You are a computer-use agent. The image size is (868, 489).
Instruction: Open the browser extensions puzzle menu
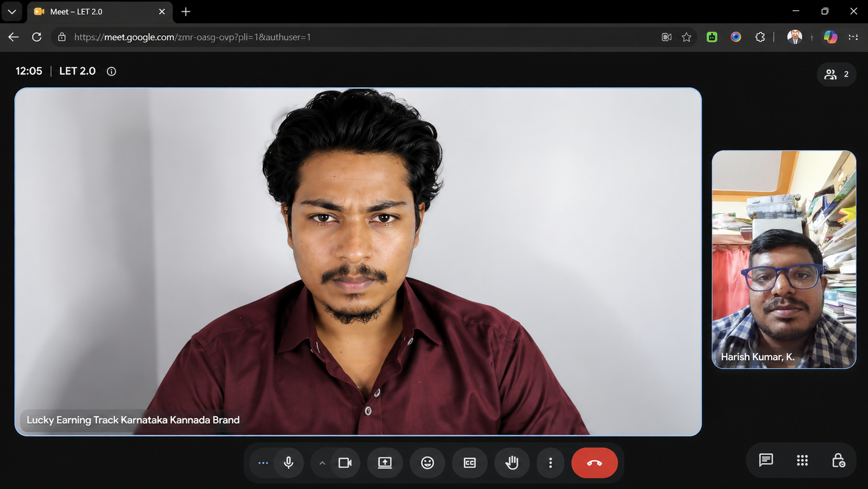(x=760, y=37)
